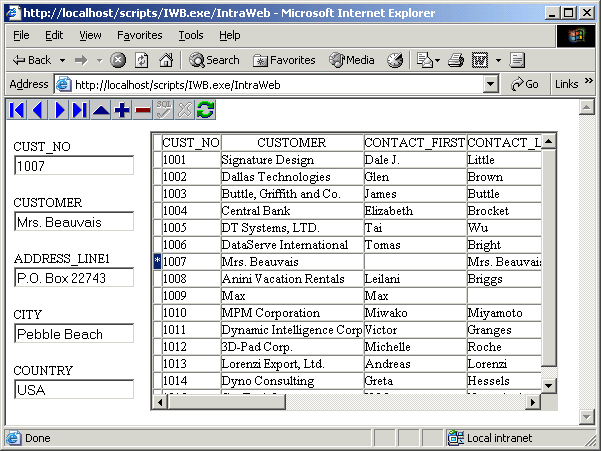Click inside the CUST_NO input field
This screenshot has height=451, width=601.
74,166
